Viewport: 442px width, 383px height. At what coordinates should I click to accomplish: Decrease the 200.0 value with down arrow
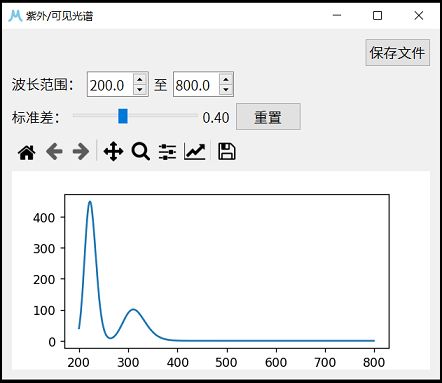(x=140, y=90)
